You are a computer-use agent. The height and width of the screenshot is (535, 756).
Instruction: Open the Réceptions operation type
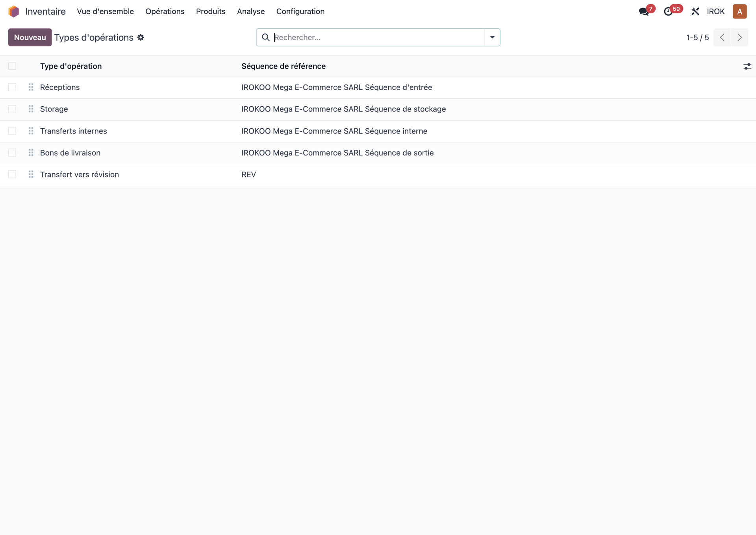pos(60,87)
